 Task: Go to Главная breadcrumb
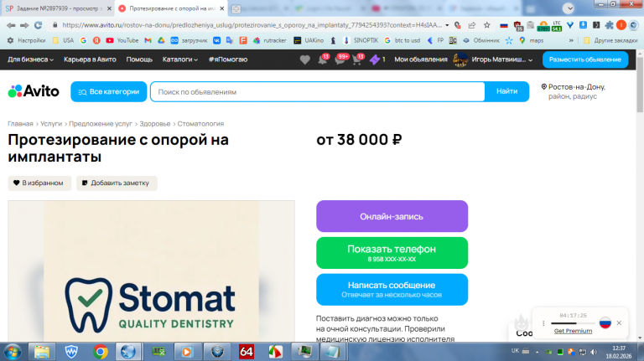pos(20,123)
